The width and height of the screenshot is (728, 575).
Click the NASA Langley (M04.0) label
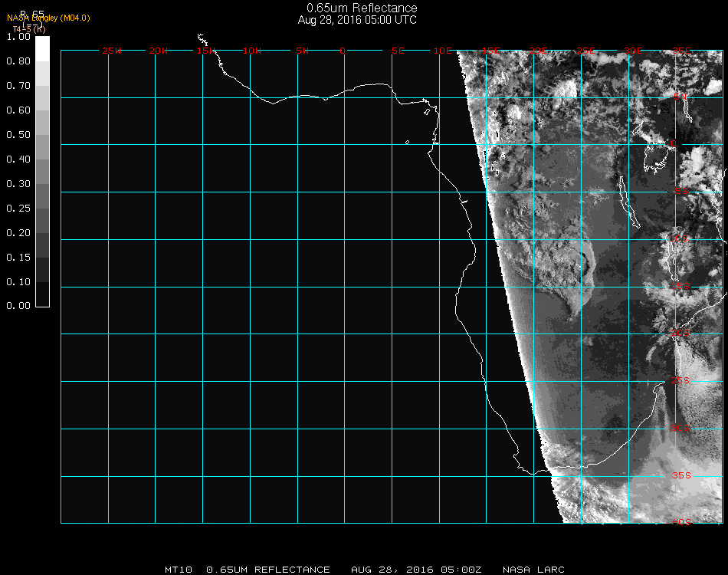pyautogui.click(x=48, y=18)
